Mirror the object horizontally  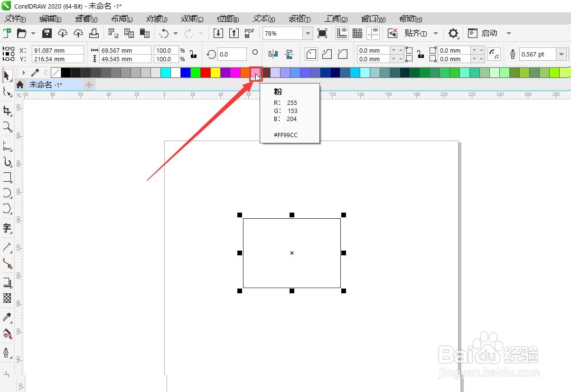pyautogui.click(x=273, y=54)
